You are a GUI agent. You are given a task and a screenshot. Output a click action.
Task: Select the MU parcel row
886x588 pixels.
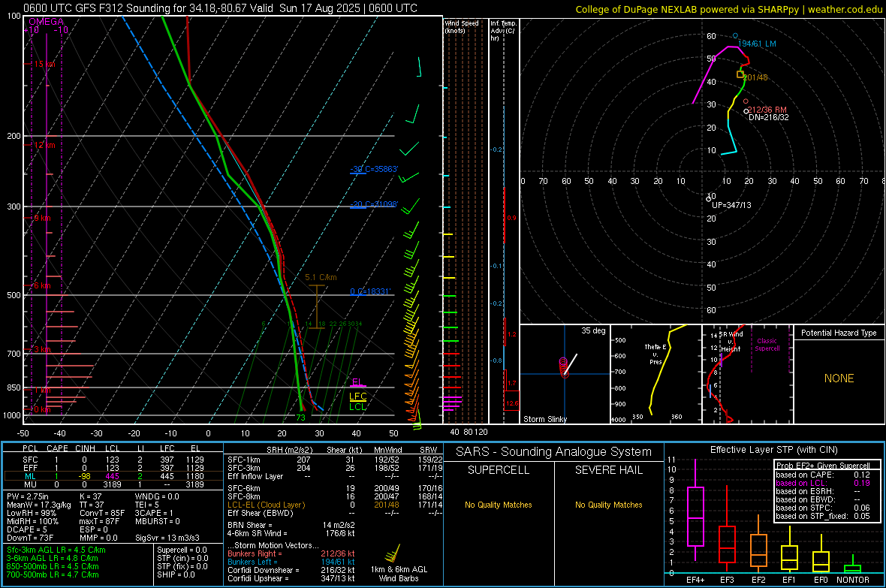point(112,484)
